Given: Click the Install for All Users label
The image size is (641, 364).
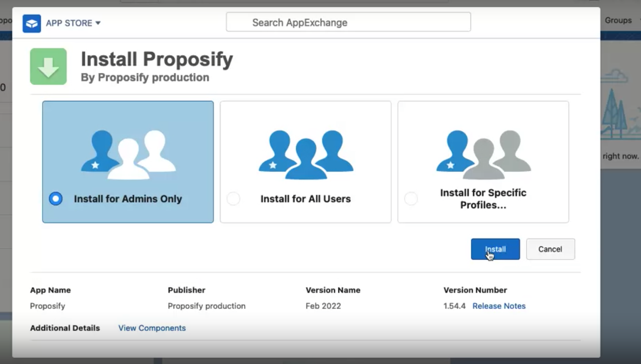Looking at the screenshot, I should (x=305, y=199).
